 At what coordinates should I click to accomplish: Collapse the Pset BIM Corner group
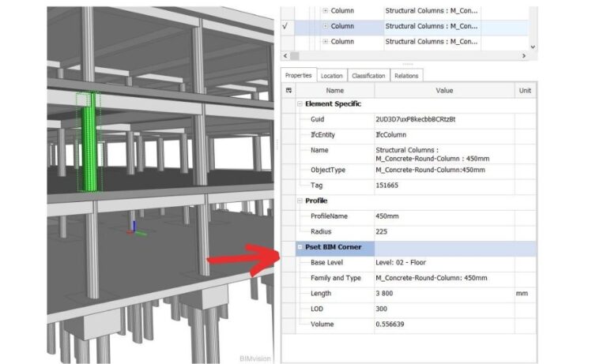[300, 247]
